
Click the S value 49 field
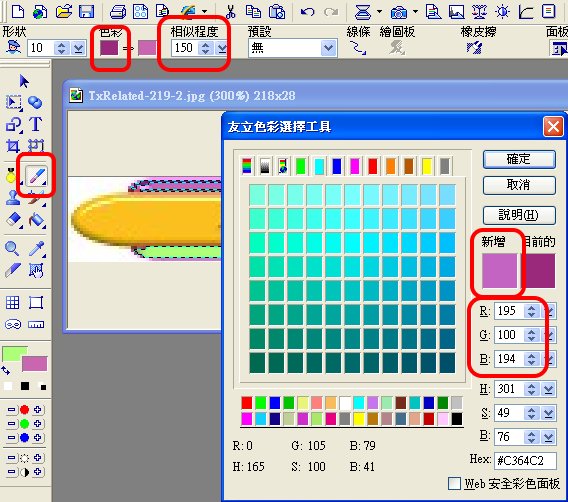tap(510, 413)
